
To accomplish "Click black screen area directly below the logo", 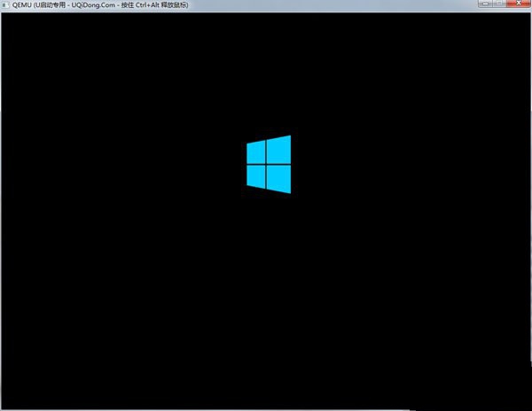I will tap(269, 221).
